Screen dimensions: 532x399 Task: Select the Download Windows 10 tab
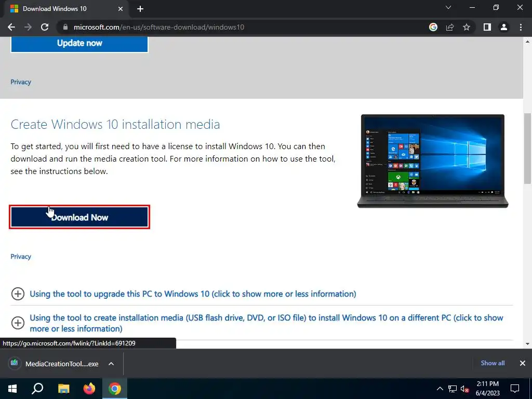pyautogui.click(x=66, y=9)
